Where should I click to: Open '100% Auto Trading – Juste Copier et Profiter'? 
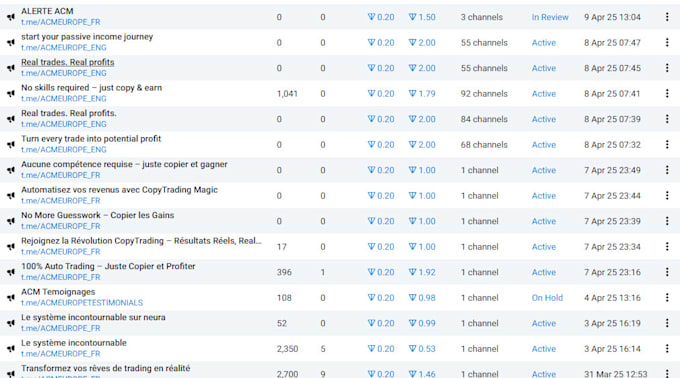(x=108, y=266)
